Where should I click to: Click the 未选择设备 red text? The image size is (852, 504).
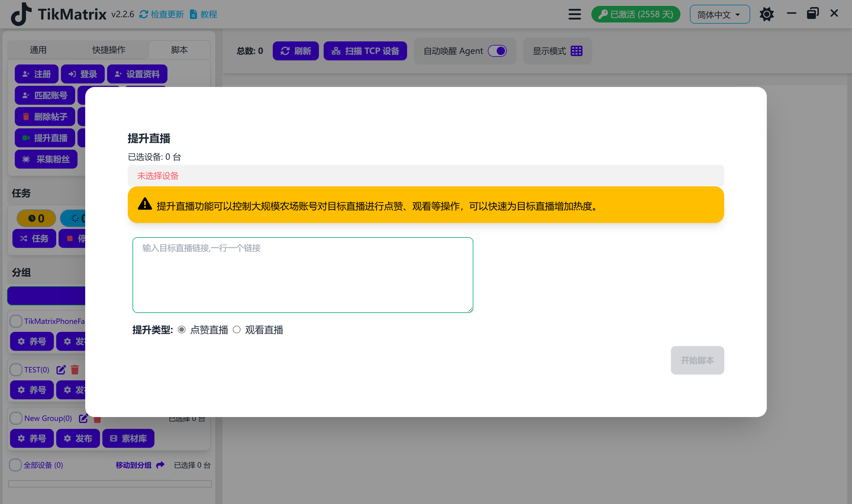click(x=158, y=176)
